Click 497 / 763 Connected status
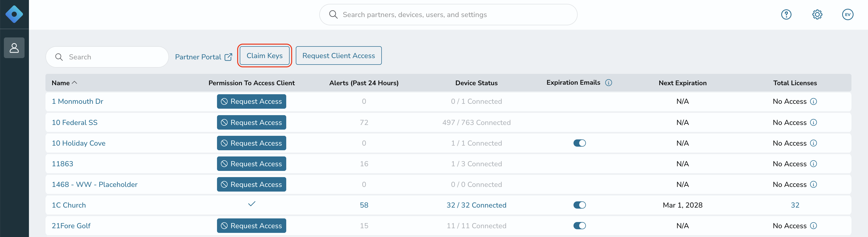Screen dimensions: 868x237 [x=476, y=123]
